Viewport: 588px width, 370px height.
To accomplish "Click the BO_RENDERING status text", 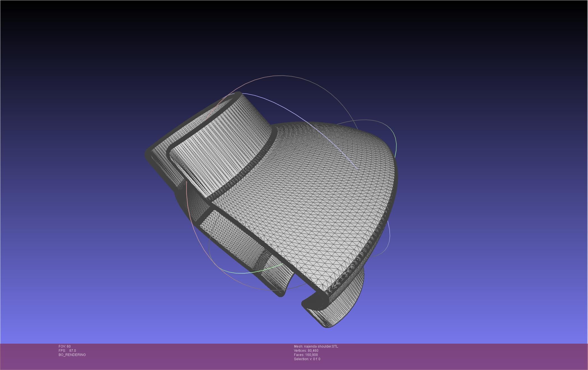I will pos(72,355).
